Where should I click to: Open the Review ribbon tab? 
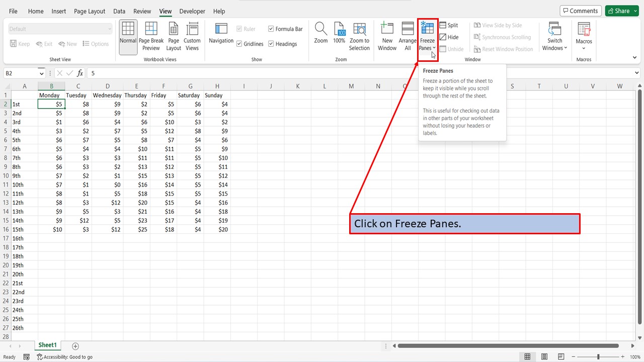click(142, 11)
